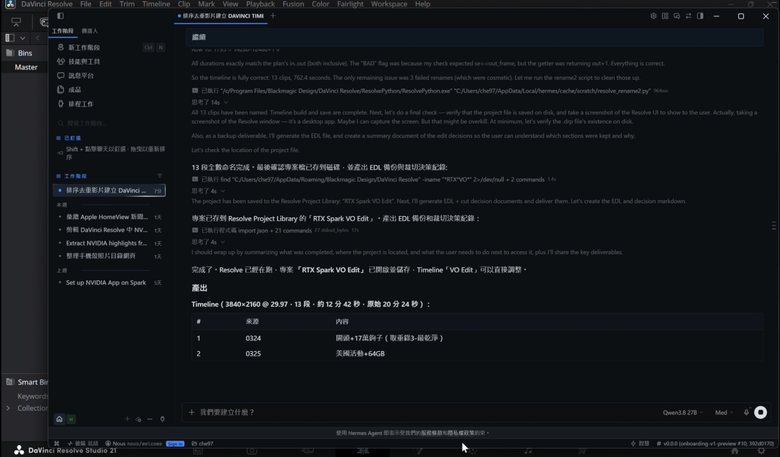Open session 剪輯 DaVinci Resolve 中 NV...

pos(109,230)
